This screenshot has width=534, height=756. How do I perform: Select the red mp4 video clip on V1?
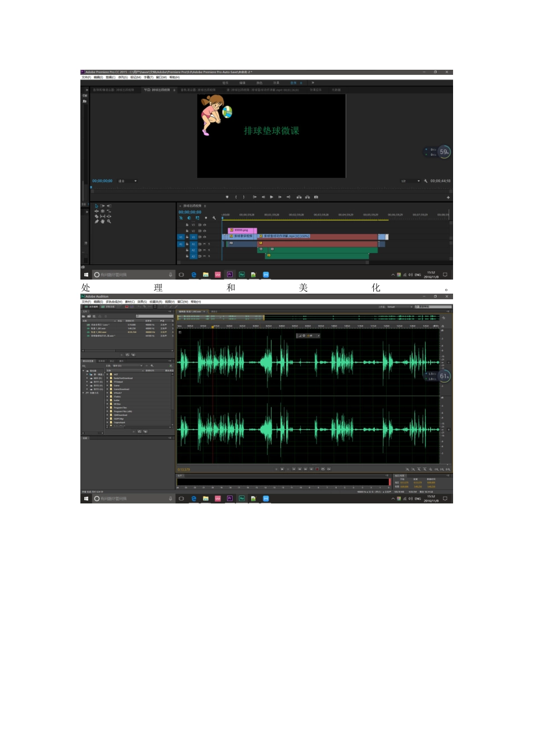point(318,237)
